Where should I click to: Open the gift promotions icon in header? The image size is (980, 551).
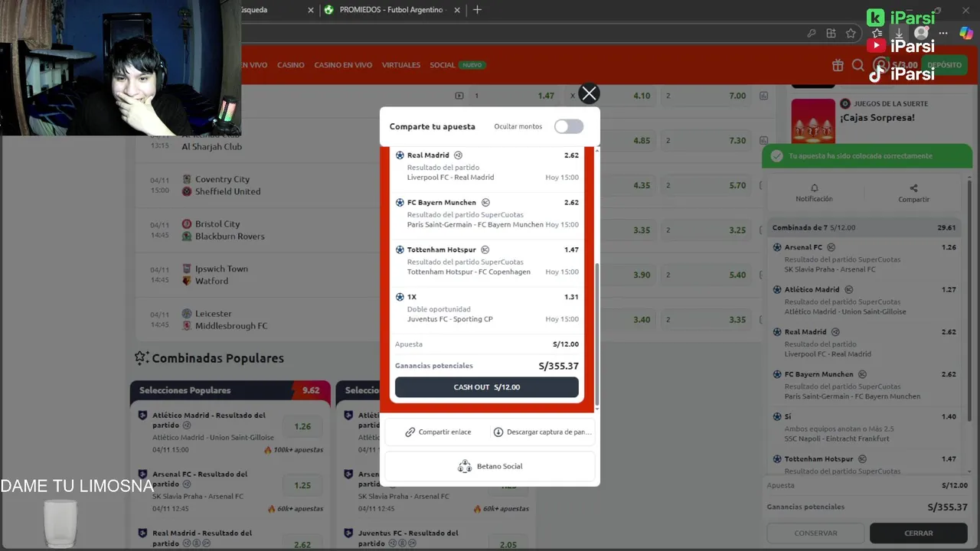[x=838, y=65]
